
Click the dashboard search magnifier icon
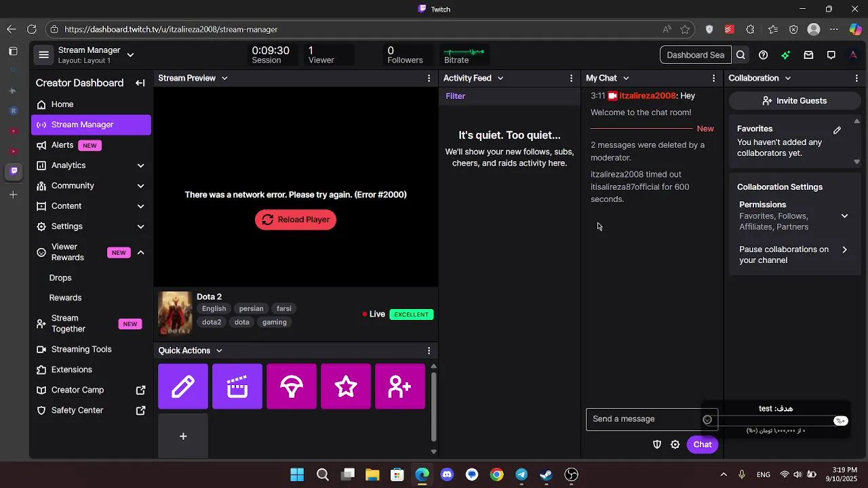coord(741,55)
